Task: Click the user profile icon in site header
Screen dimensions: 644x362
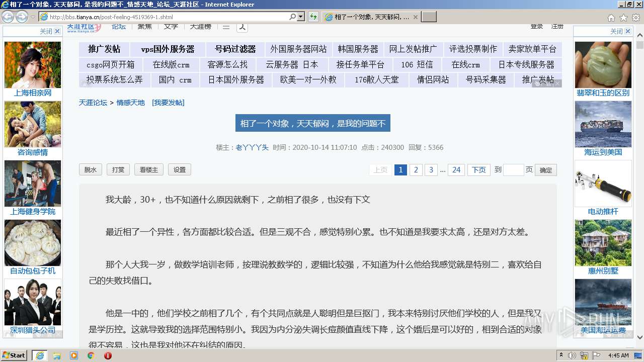Action: [x=243, y=27]
